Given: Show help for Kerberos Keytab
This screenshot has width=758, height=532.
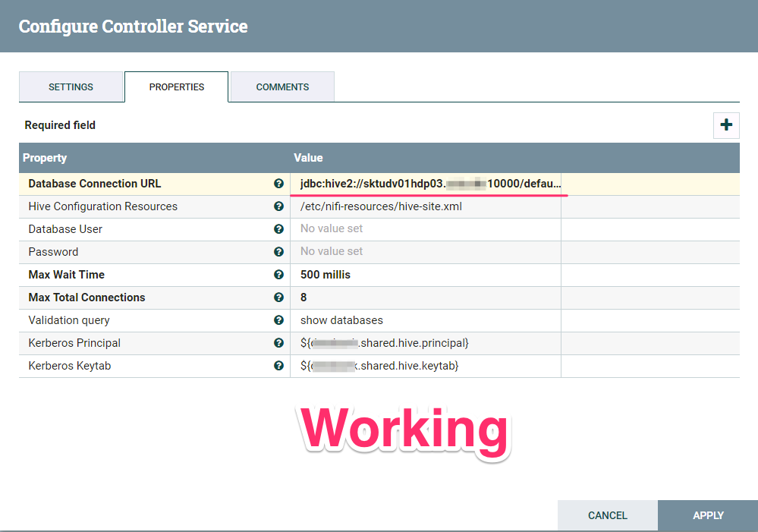Looking at the screenshot, I should 278,366.
